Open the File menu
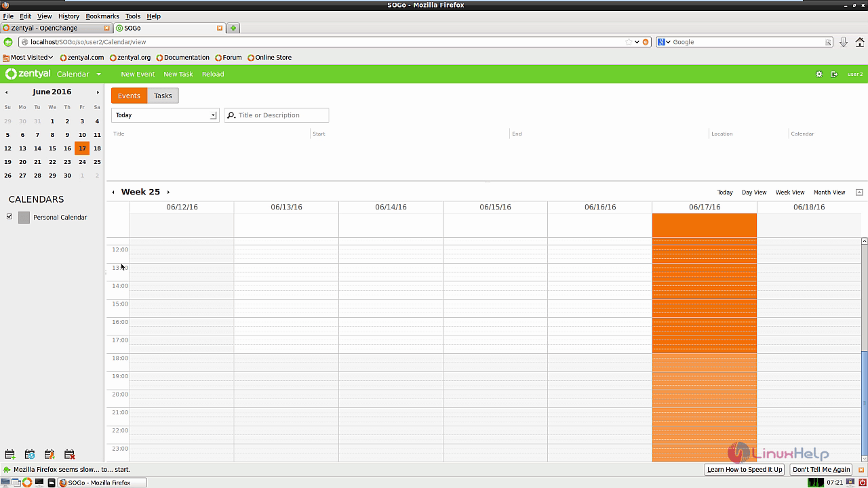The height and width of the screenshot is (488, 868). pos(8,16)
